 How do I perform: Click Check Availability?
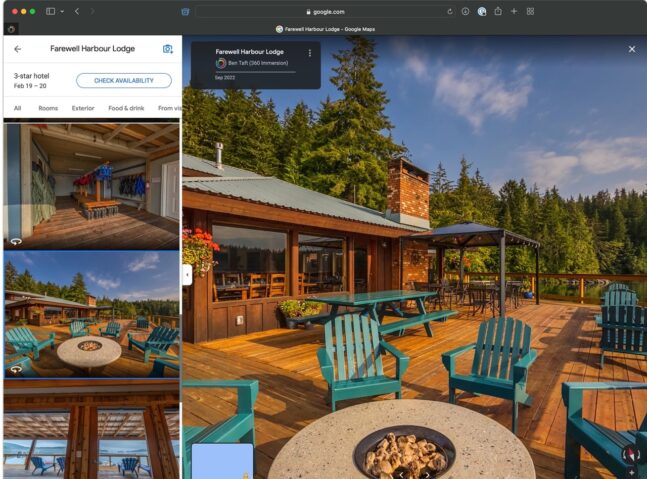124,80
